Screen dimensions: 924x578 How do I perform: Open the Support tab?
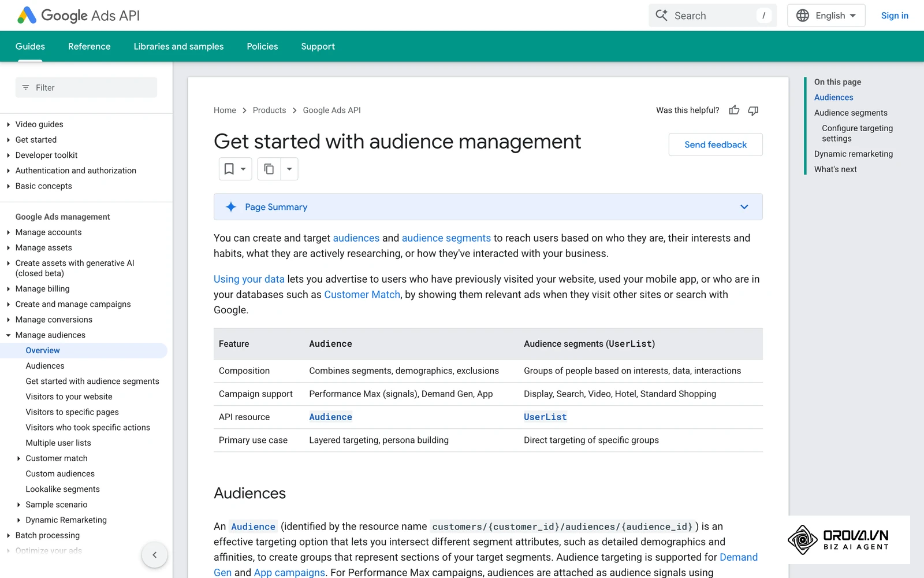tap(318, 46)
